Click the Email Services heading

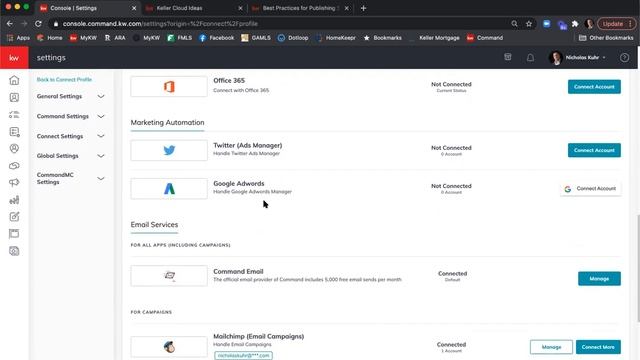coord(154,224)
